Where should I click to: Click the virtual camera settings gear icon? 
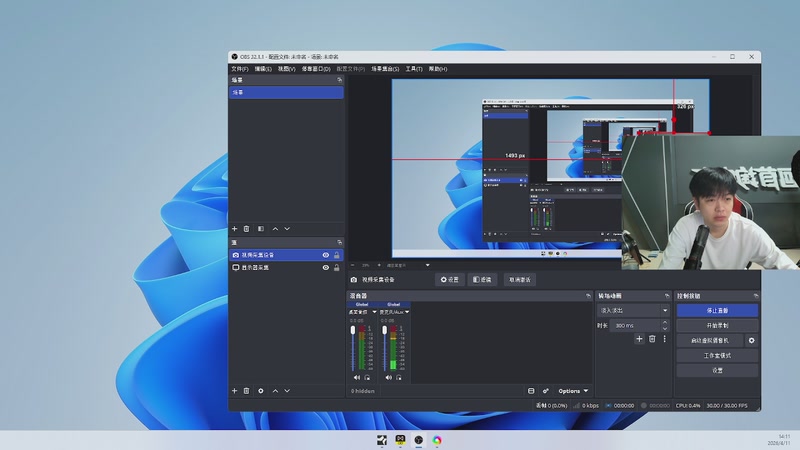tap(752, 341)
